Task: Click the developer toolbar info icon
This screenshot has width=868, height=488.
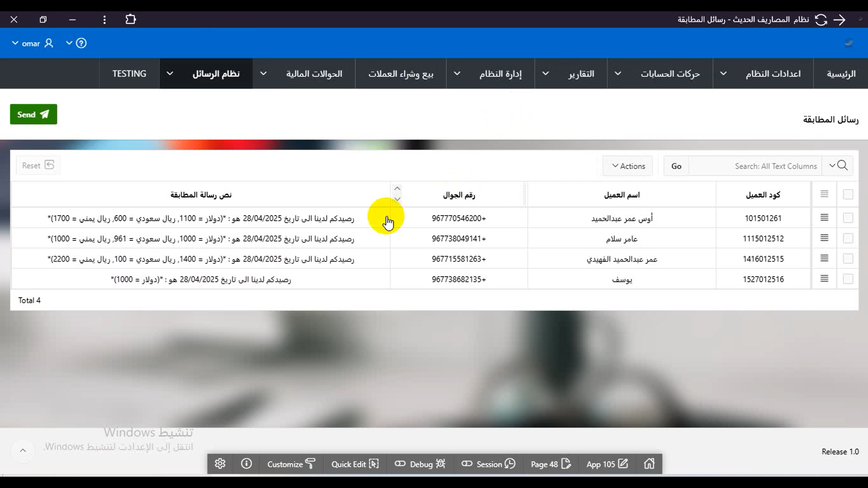Action: click(x=246, y=464)
